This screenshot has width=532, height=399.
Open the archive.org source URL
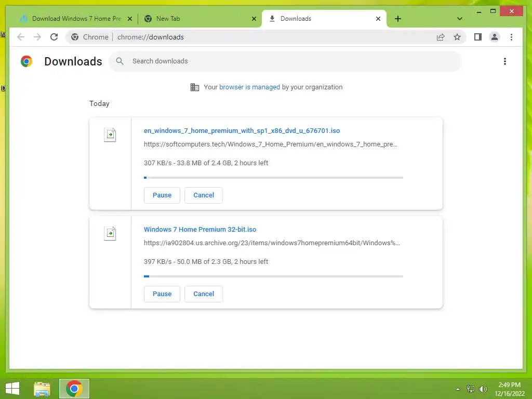(x=272, y=243)
